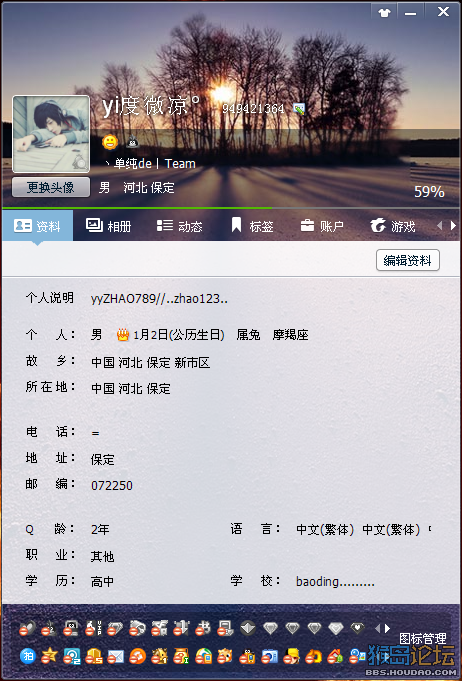Image resolution: width=462 pixels, height=681 pixels.
Task: Select the 账户 tab
Action: (322, 226)
